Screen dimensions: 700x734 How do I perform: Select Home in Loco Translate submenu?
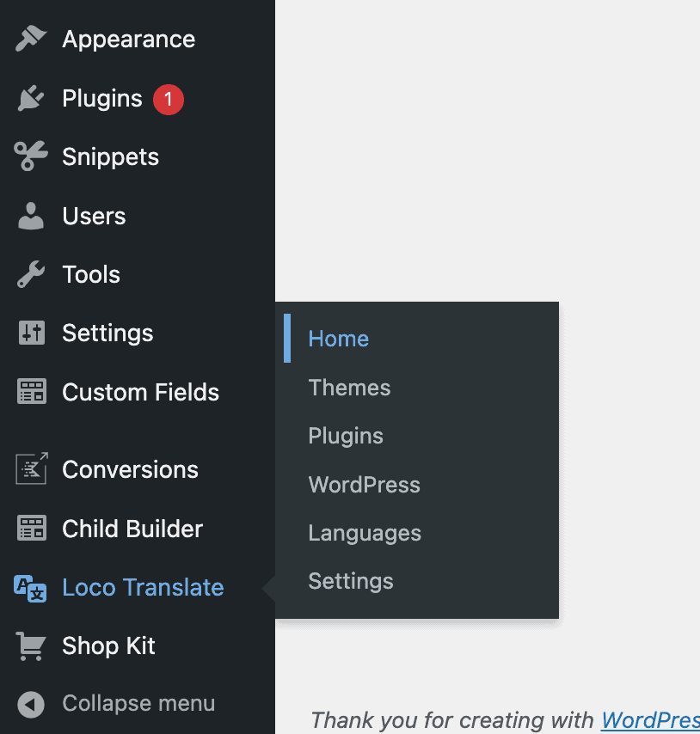tap(338, 339)
